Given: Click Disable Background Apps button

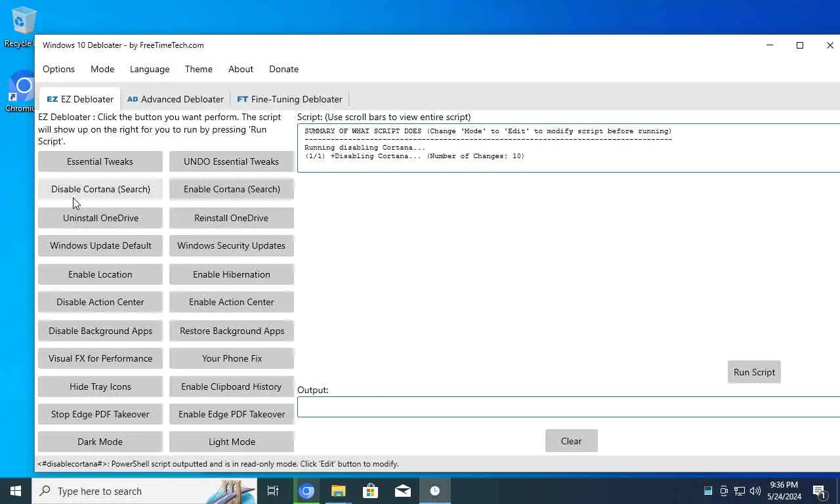Looking at the screenshot, I should pos(100,331).
